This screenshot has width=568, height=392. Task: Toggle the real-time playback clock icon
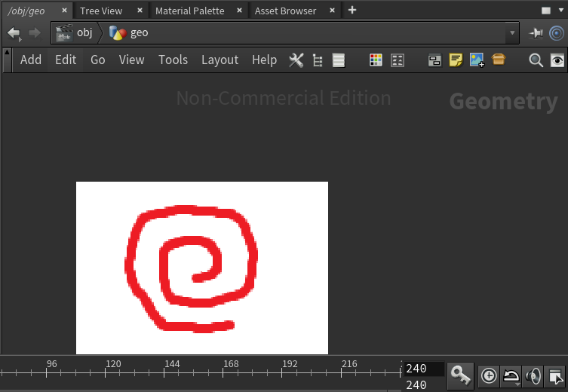pyautogui.click(x=489, y=375)
